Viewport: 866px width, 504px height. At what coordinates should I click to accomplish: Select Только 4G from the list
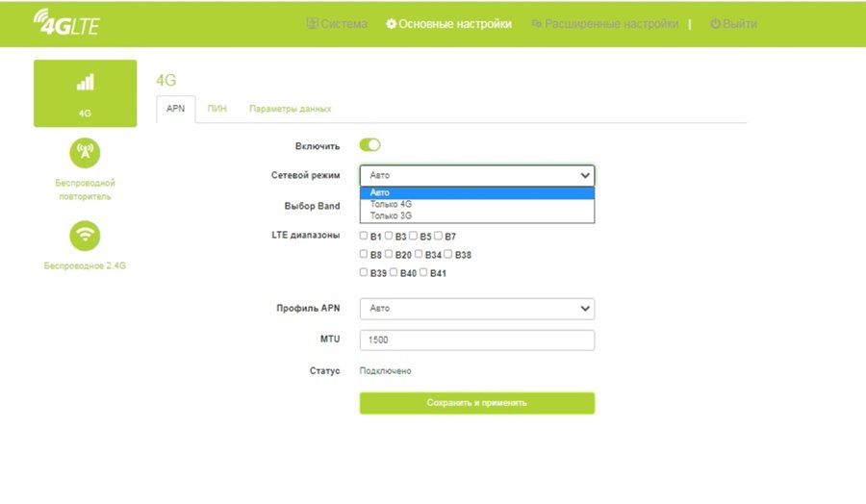point(392,204)
